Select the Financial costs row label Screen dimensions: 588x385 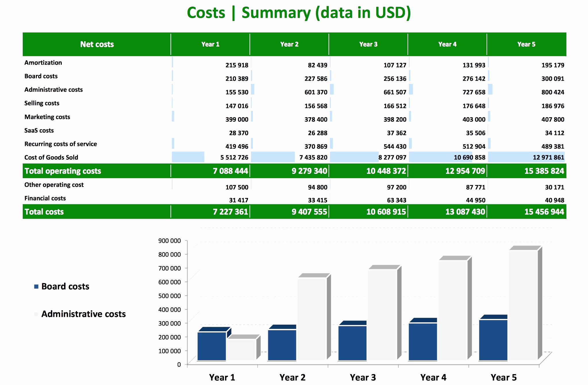coord(45,198)
